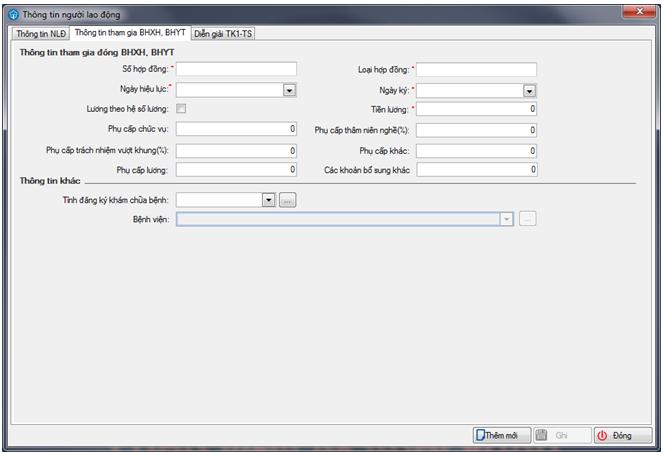Switch to the Thông tin NLĐ tab

(x=41, y=34)
